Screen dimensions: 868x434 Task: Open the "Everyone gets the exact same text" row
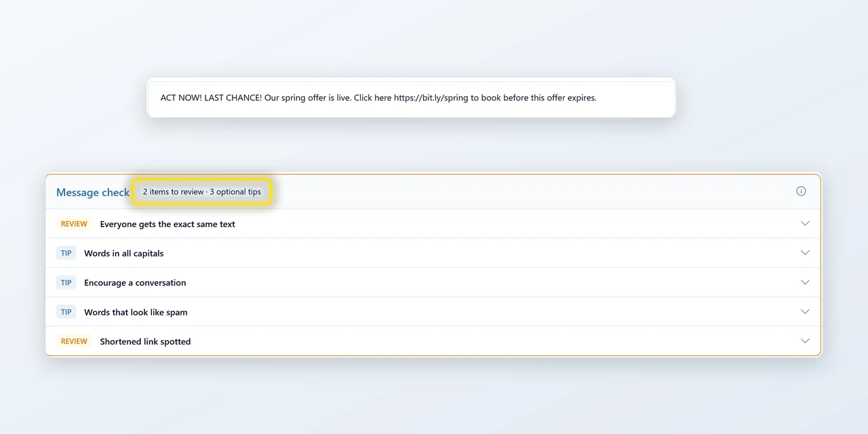coord(433,224)
